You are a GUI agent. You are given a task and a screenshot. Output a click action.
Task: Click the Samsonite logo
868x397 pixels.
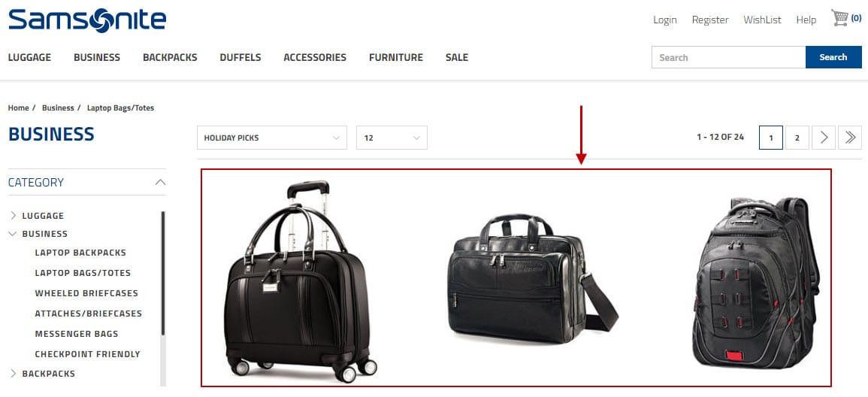(87, 20)
